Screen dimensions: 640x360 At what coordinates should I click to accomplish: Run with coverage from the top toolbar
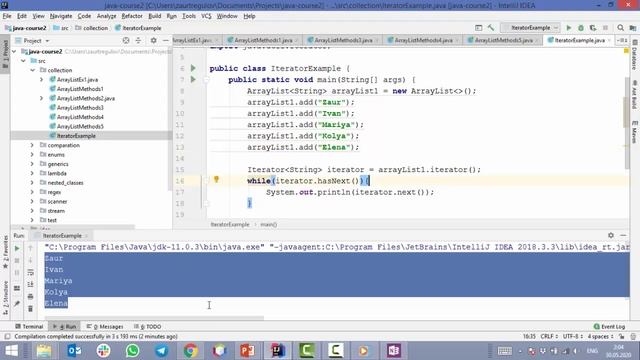tap(593, 28)
